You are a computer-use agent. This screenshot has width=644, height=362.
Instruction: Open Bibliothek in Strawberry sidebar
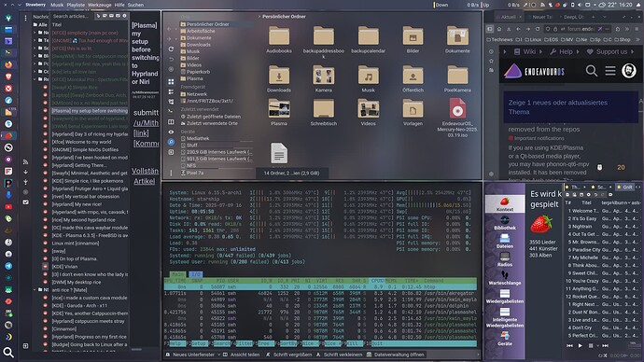(505, 223)
